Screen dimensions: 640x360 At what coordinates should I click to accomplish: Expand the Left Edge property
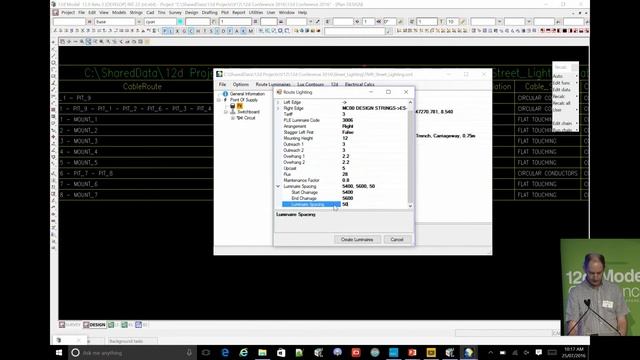(x=278, y=102)
